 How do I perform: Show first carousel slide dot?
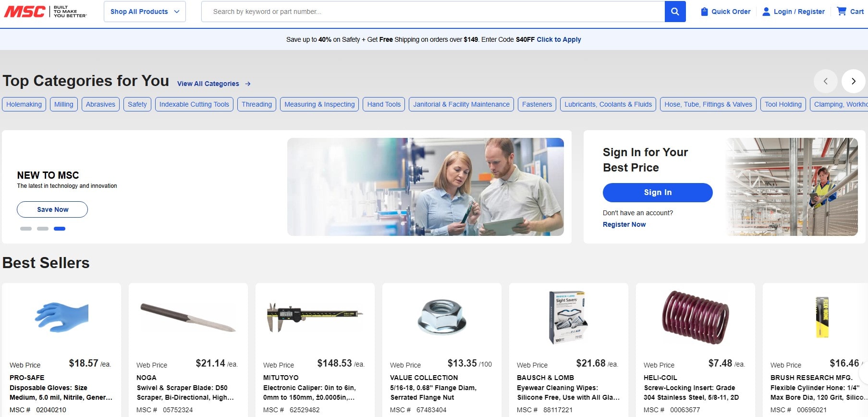26,229
